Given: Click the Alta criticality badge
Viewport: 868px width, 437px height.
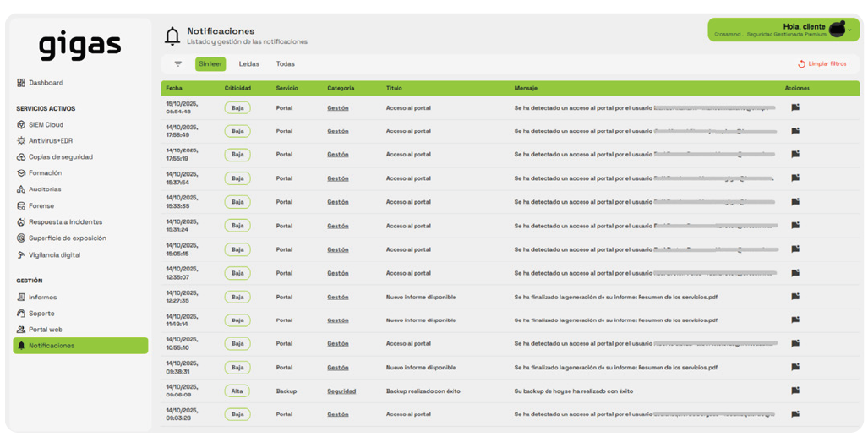Looking at the screenshot, I should point(237,391).
